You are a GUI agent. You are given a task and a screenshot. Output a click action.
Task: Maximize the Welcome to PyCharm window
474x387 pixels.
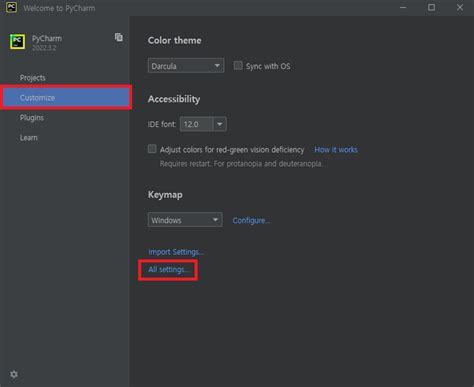[x=431, y=7]
